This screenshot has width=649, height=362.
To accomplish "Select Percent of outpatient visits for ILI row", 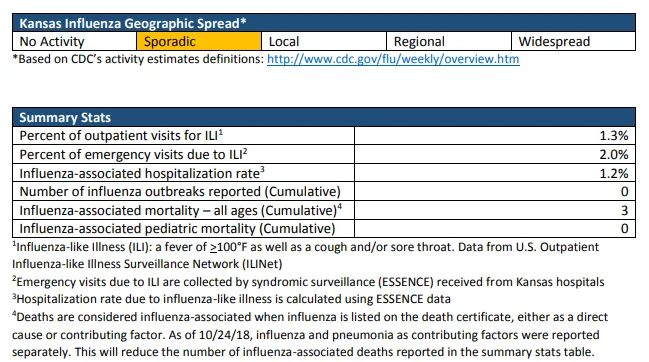I will pyautogui.click(x=324, y=135).
